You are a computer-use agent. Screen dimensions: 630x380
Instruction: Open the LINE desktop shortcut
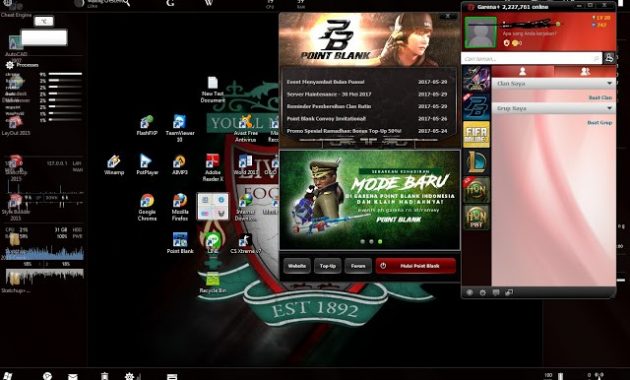pyautogui.click(x=213, y=242)
